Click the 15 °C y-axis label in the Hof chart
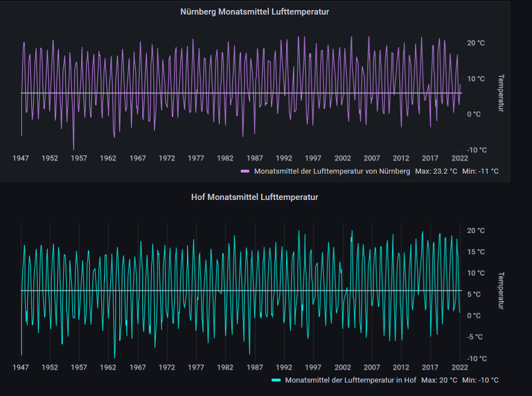Viewport: 532px width, 396px height. (x=475, y=252)
